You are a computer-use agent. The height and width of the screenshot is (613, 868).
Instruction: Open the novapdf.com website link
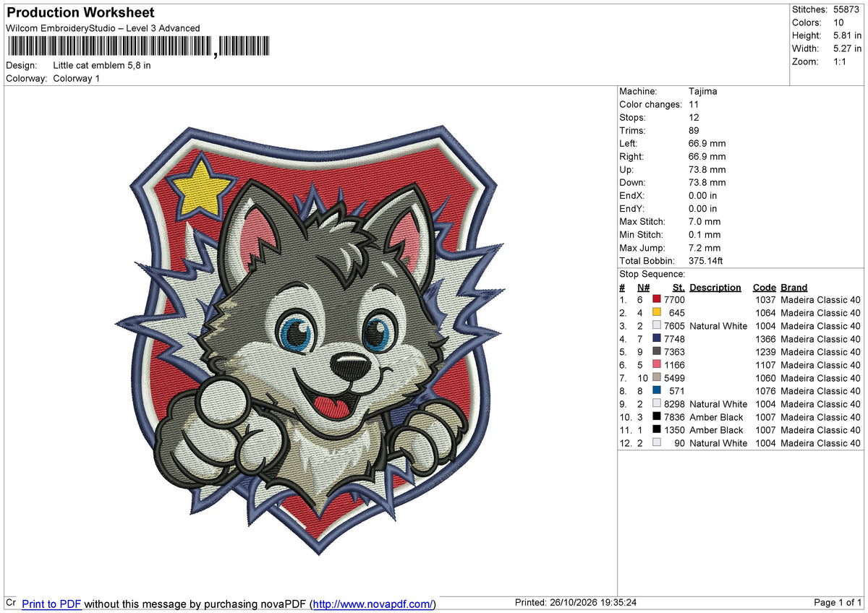point(374,604)
